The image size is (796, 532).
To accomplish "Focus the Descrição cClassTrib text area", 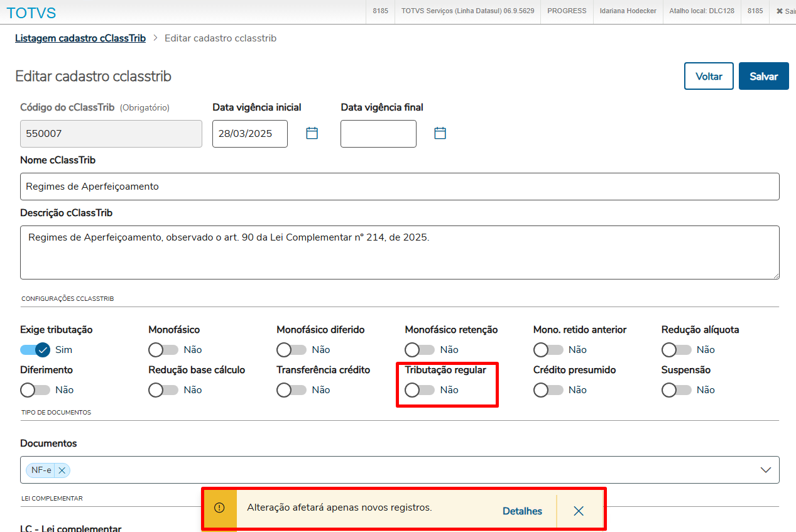I will [x=400, y=252].
